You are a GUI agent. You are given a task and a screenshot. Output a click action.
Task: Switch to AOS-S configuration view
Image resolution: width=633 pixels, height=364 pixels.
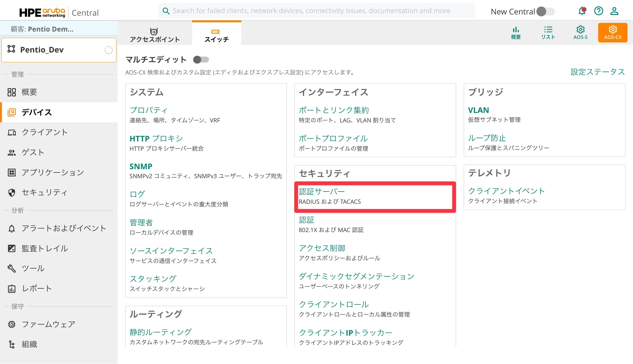click(580, 33)
